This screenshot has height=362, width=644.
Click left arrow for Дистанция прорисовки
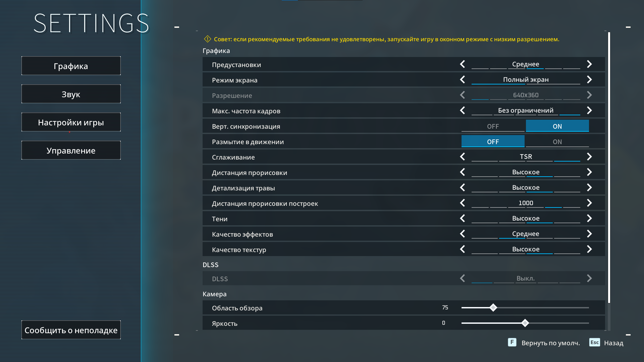coord(463,172)
